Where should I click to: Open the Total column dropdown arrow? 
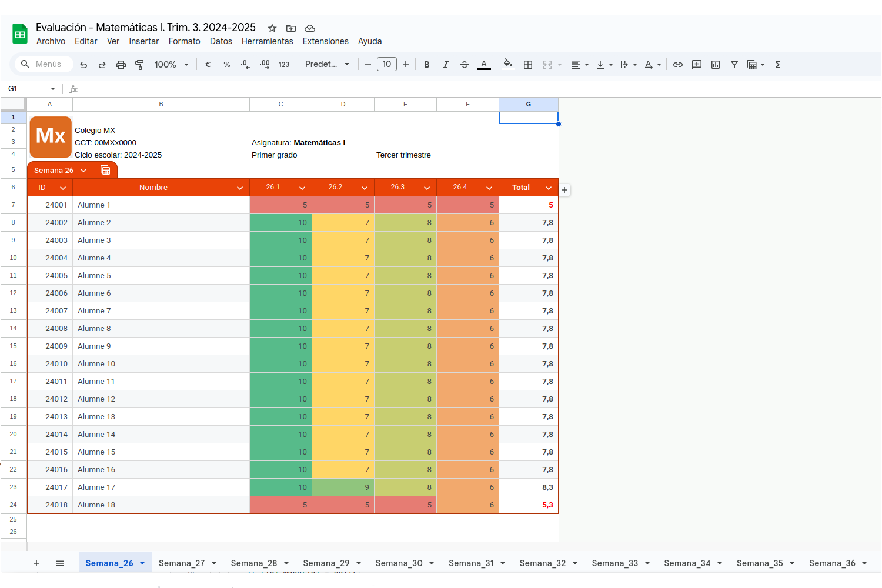pyautogui.click(x=549, y=188)
